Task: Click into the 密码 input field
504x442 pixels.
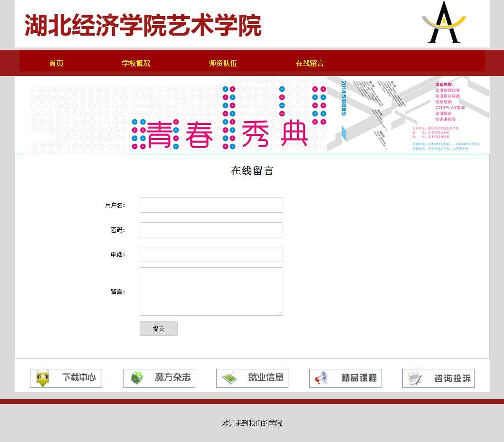Action: tap(211, 230)
